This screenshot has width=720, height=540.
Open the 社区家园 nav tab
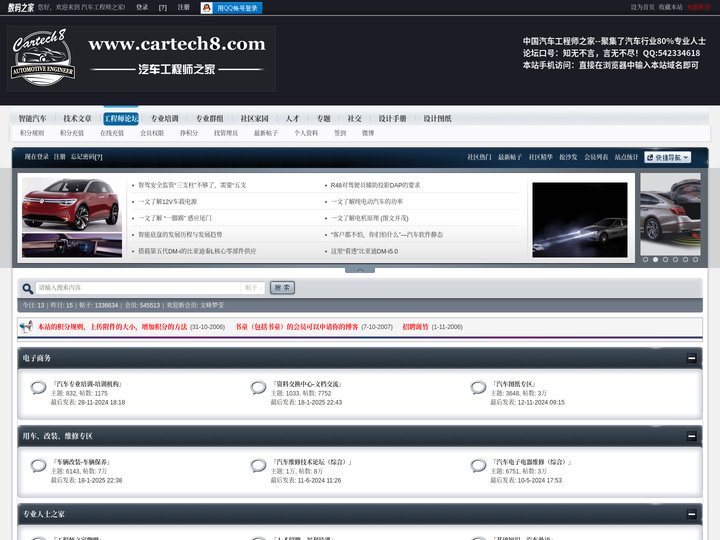(x=254, y=118)
